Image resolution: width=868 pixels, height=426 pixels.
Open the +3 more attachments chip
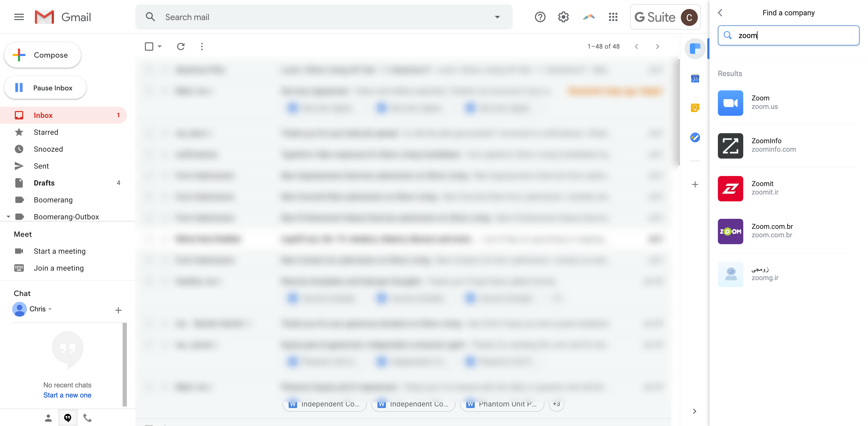556,404
